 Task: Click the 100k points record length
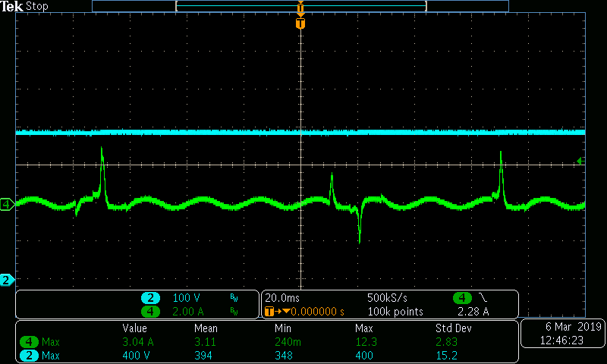click(395, 312)
